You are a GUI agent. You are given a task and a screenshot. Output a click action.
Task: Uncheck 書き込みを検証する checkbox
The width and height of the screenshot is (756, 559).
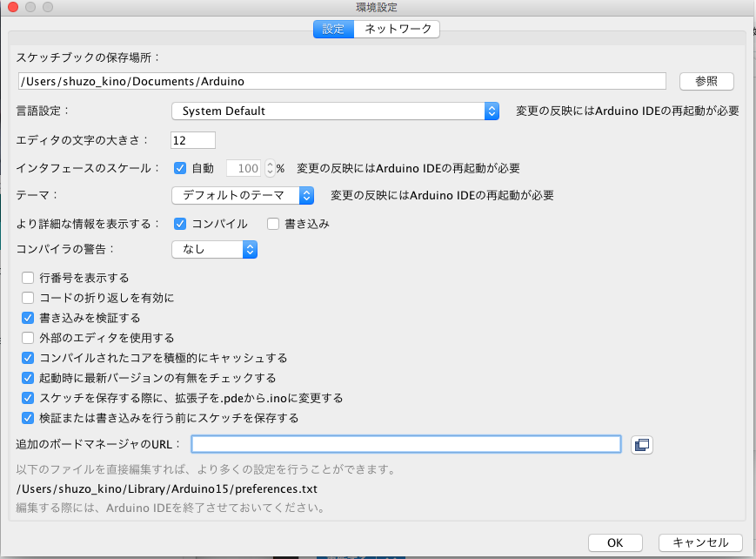(28, 318)
